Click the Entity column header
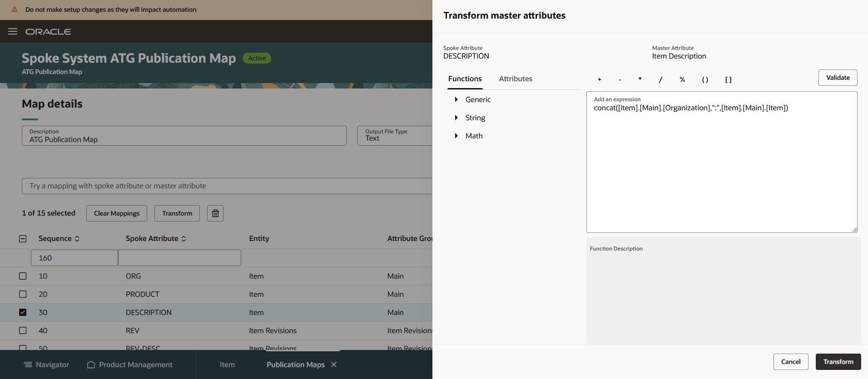The height and width of the screenshot is (379, 868). coord(259,239)
